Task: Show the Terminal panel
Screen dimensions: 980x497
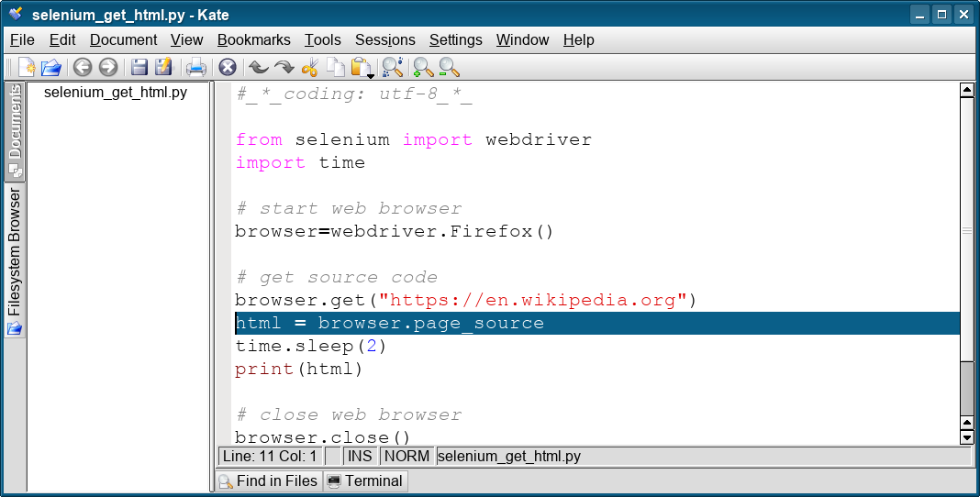Action: (x=366, y=480)
